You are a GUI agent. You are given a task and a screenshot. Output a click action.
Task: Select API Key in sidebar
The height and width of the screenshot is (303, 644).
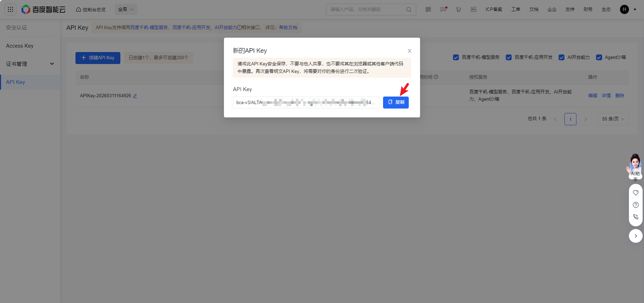(30, 82)
